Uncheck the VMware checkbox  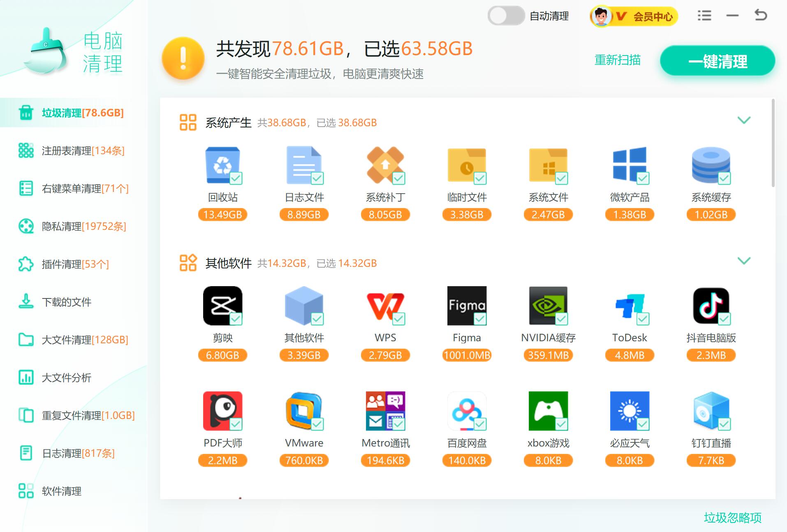tap(317, 424)
